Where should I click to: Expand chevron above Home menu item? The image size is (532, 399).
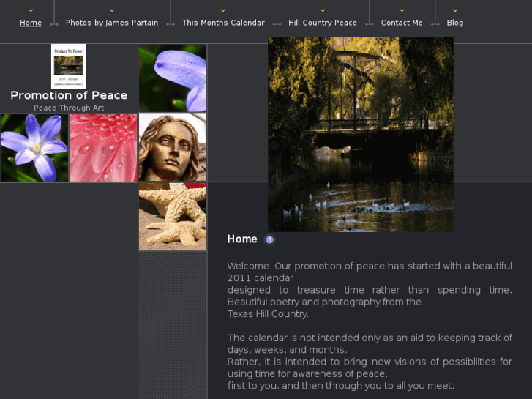tap(31, 10)
